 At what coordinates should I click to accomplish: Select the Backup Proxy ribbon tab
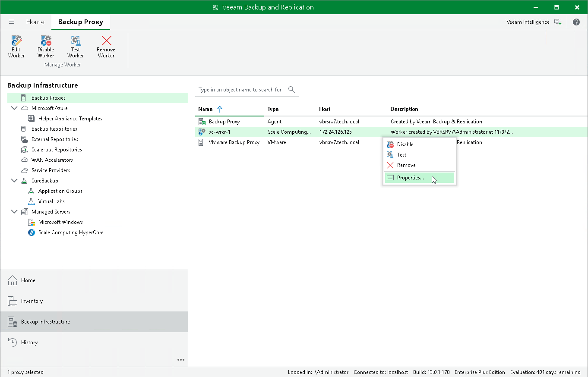click(x=81, y=22)
